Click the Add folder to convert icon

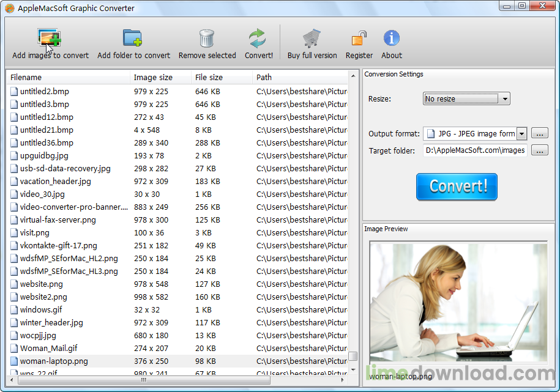click(x=133, y=39)
